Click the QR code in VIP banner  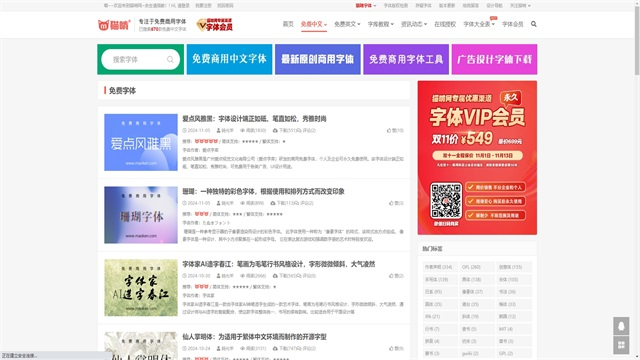446,201
